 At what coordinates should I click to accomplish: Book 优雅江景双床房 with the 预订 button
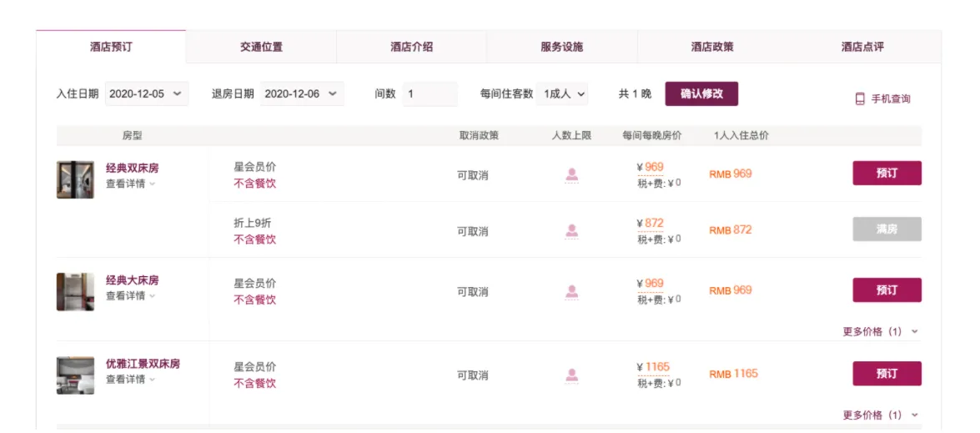[887, 374]
